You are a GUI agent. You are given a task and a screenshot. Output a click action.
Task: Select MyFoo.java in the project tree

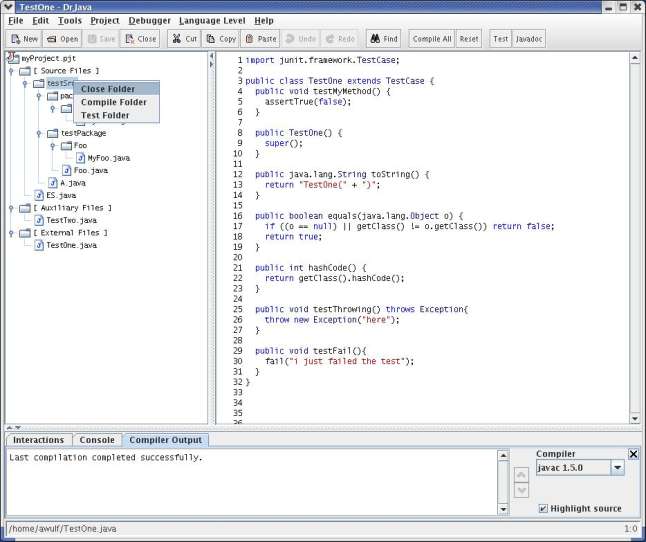(x=108, y=158)
